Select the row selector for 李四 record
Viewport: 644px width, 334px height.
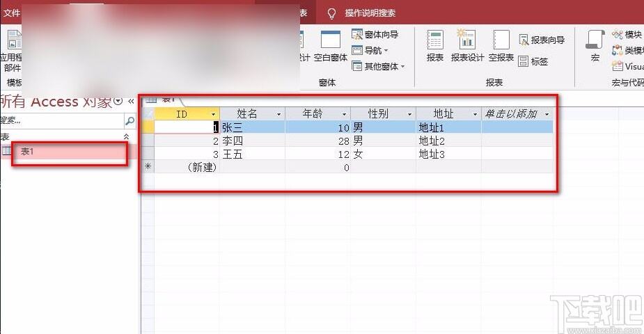tap(148, 141)
